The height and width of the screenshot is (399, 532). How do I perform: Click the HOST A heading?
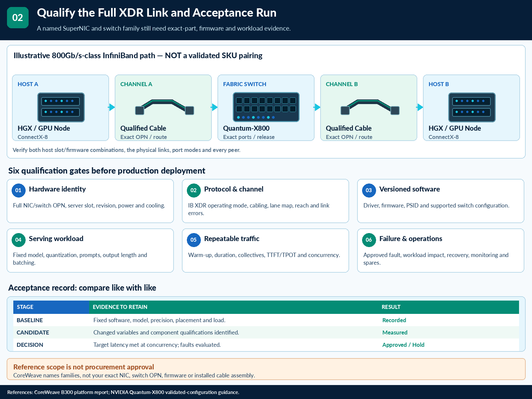pos(28,84)
